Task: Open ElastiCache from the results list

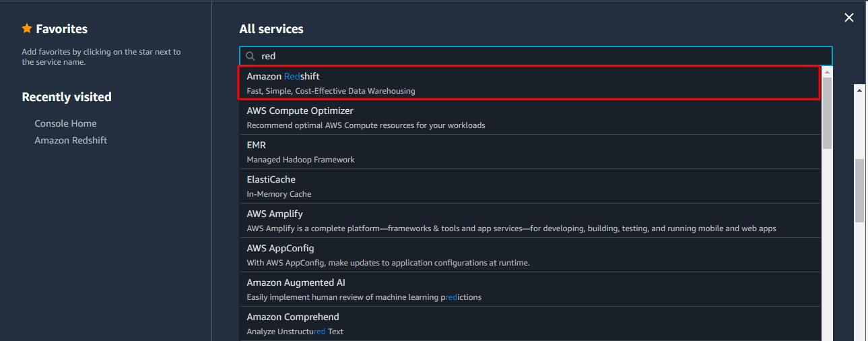Action: pyautogui.click(x=530, y=186)
